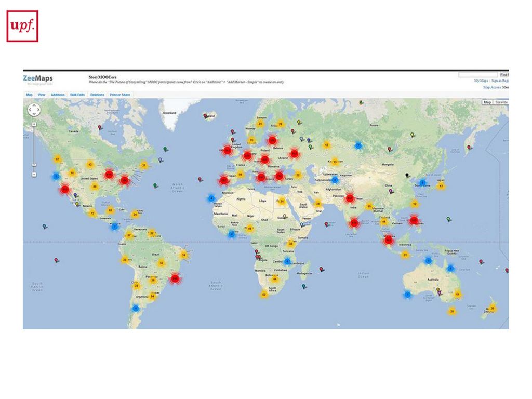This screenshot has width=532, height=399.
Task: Open the Print or Share tab
Action: [120, 95]
